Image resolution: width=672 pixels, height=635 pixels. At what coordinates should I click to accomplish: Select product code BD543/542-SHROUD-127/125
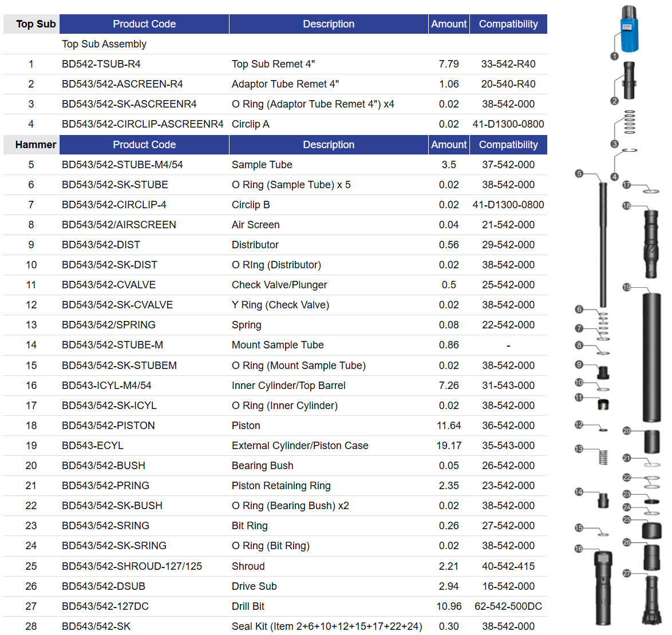[x=132, y=566]
